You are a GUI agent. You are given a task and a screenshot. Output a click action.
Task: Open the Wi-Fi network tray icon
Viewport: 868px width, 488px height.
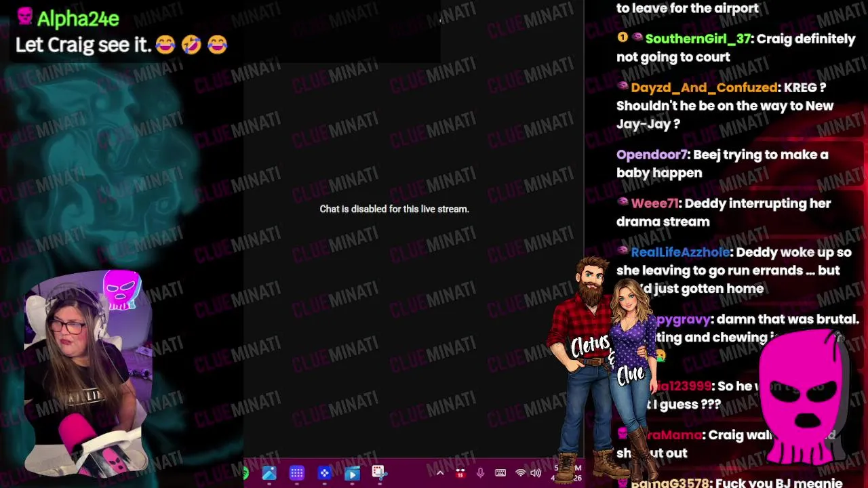(520, 473)
